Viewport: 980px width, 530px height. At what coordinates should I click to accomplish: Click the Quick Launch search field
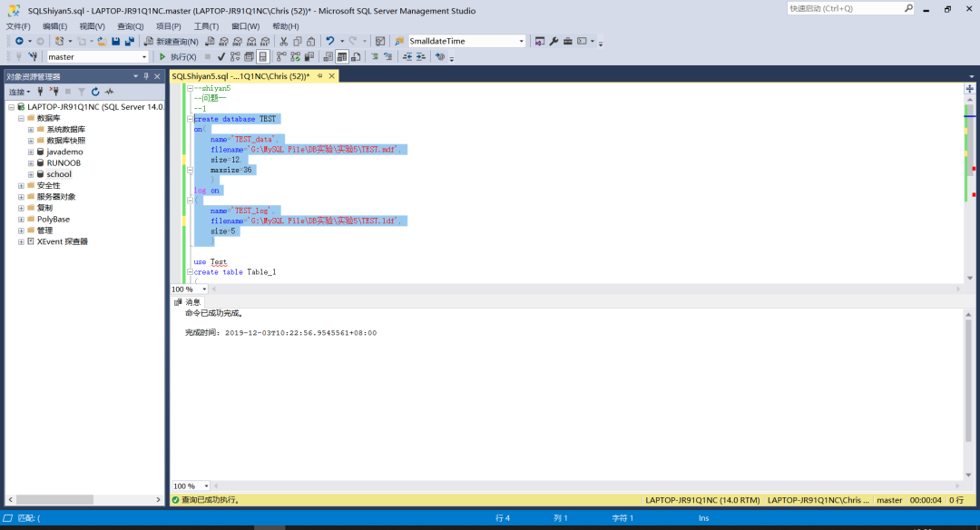coord(850,8)
